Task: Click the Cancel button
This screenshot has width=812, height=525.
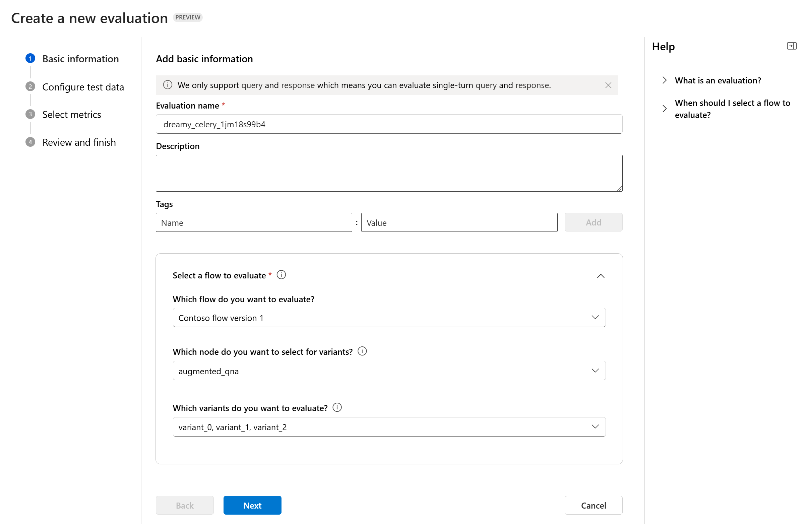Action: (593, 505)
